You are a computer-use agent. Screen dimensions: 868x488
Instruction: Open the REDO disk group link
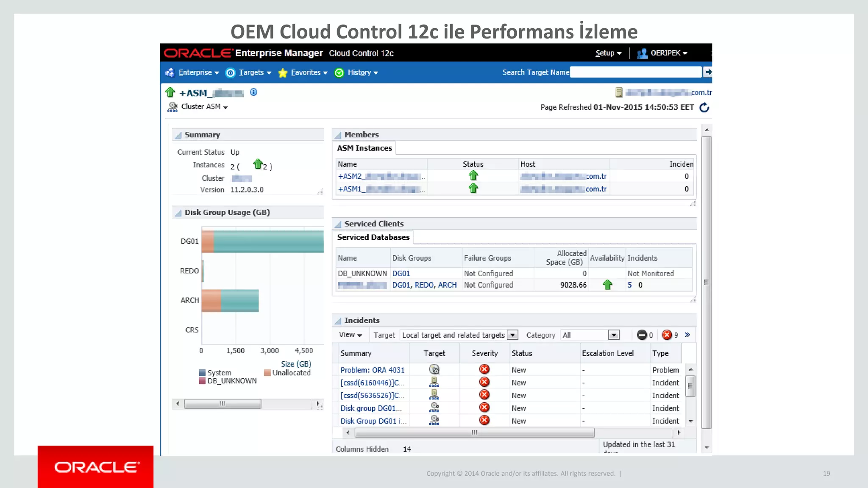[x=424, y=285]
